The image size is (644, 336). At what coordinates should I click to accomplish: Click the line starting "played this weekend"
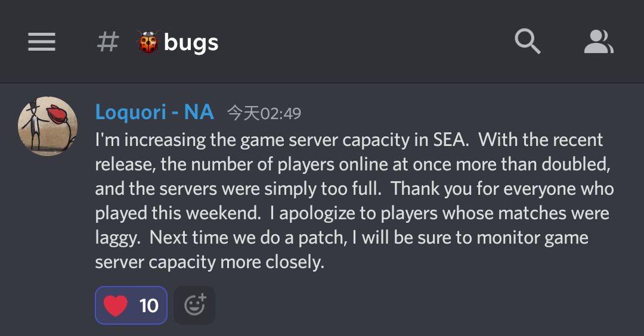[352, 213]
